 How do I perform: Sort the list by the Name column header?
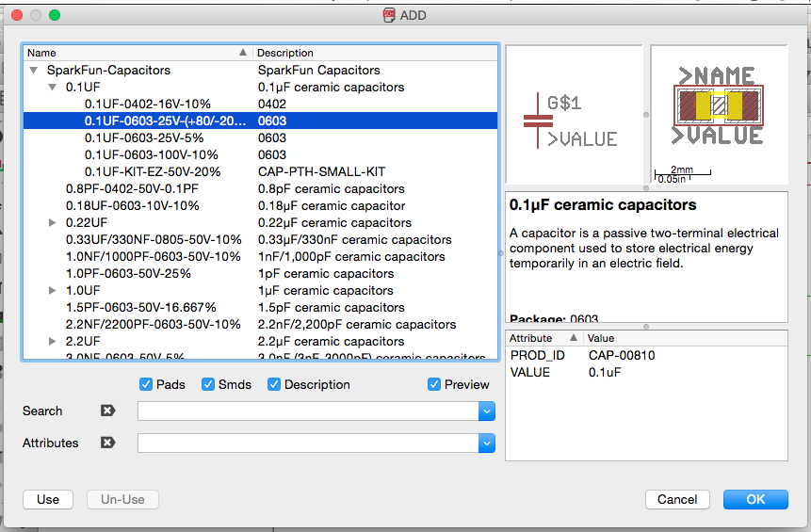(138, 53)
